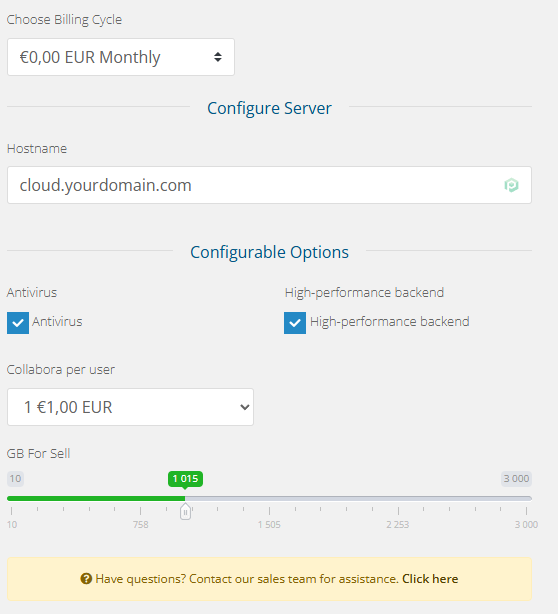Disable the High-performance backend checkbox
The height and width of the screenshot is (614, 558).
(295, 323)
